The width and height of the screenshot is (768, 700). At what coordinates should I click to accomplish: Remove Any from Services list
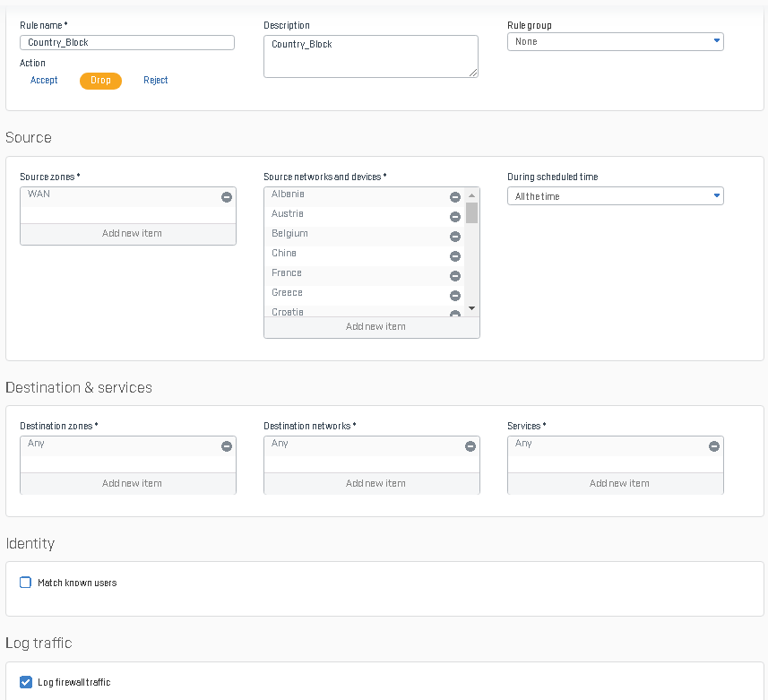click(714, 446)
